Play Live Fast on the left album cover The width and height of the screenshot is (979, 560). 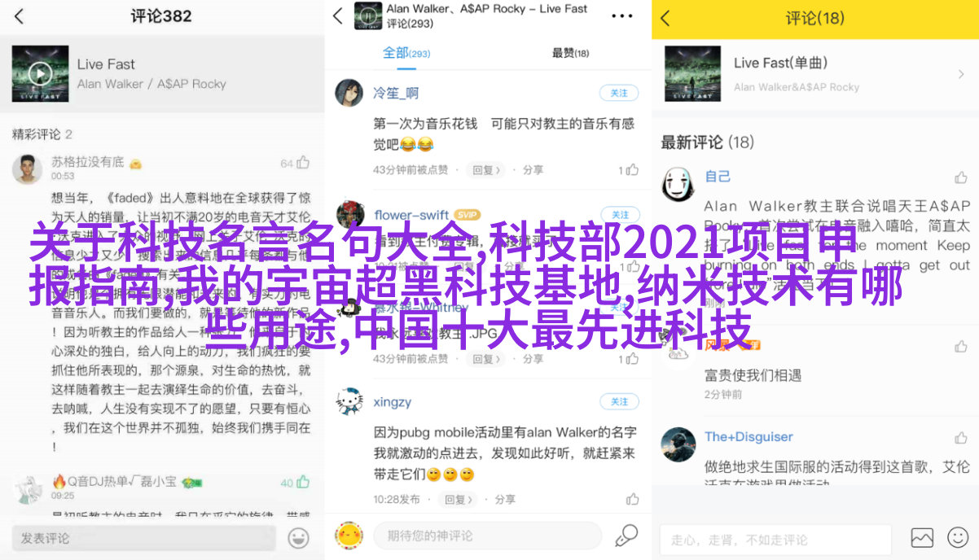coord(40,73)
